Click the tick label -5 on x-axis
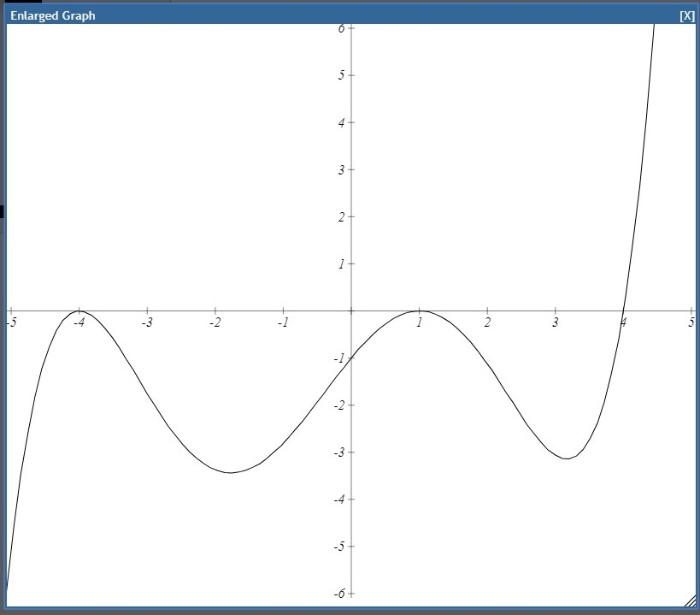Screen dimensions: 700x615 click(x=10, y=322)
